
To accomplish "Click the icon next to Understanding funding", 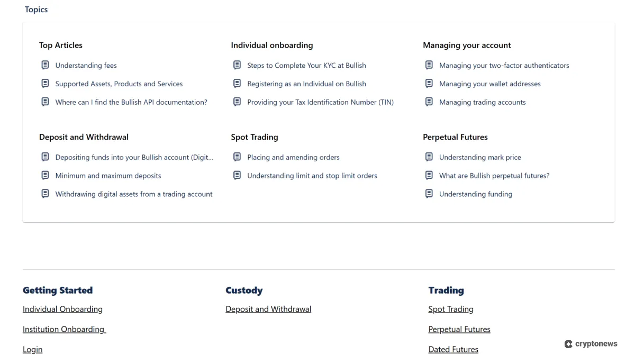I will (x=429, y=194).
